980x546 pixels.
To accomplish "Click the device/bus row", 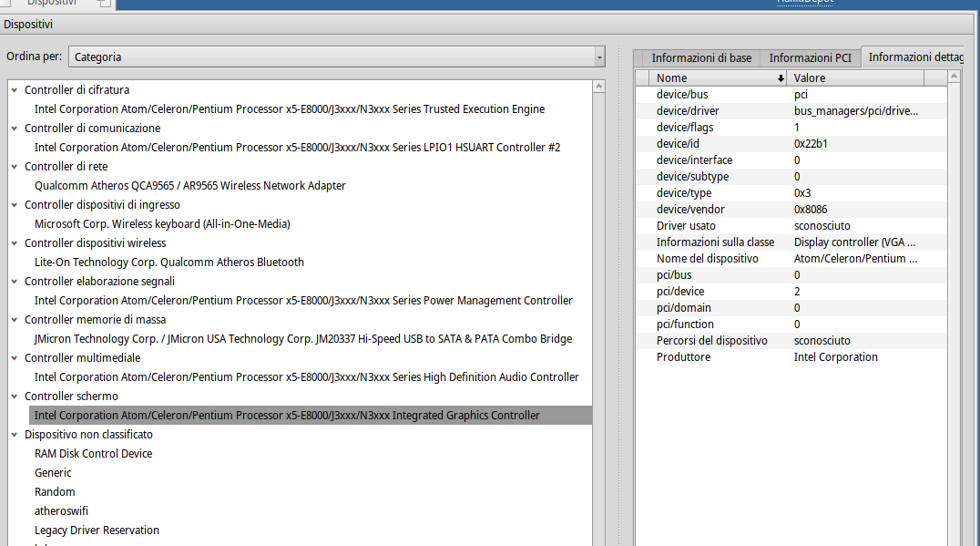I will point(791,95).
